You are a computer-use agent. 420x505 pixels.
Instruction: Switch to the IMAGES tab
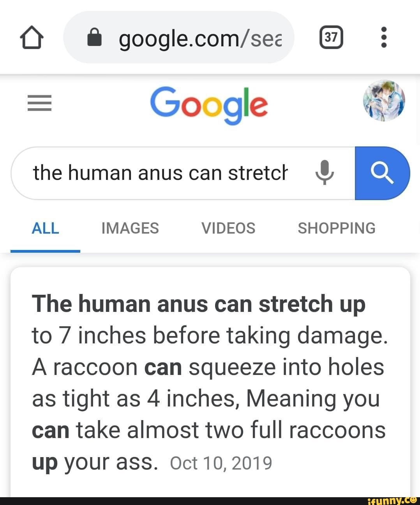pyautogui.click(x=130, y=228)
